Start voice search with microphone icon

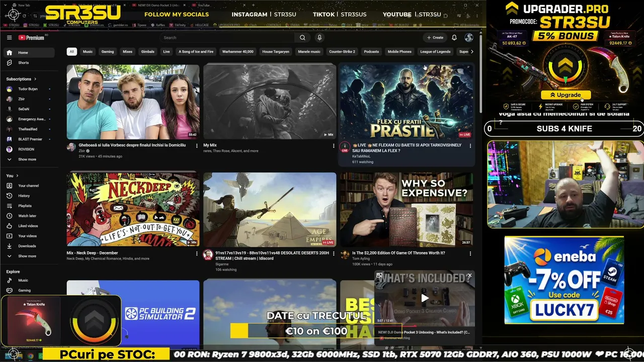click(319, 38)
